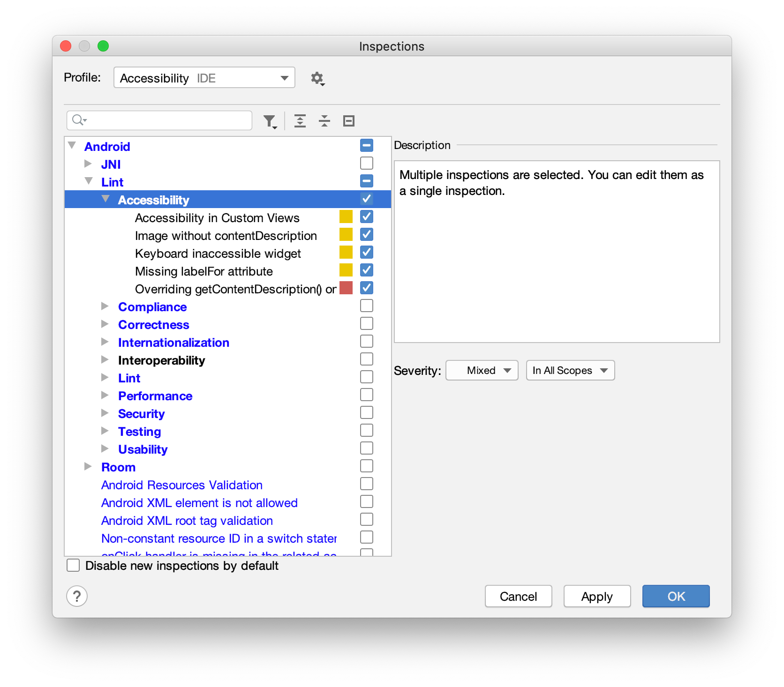
Task: Uncheck Image without contentDescription inspection
Action: (367, 234)
